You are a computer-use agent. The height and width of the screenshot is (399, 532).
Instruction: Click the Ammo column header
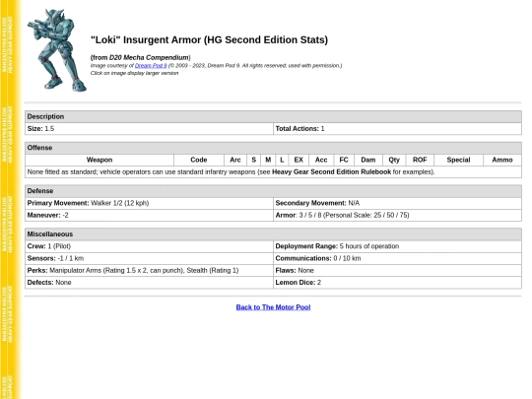502,160
